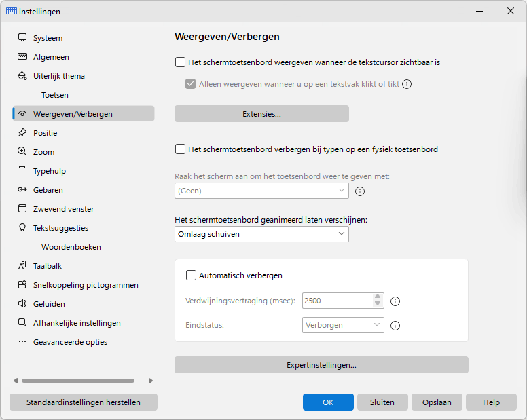Open the Eindstatus 'Verborgen' dropdown
This screenshot has width=527, height=420.
(x=343, y=325)
